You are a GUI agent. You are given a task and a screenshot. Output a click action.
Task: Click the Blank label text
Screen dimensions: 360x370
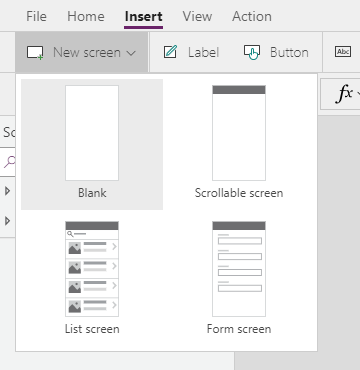[92, 193]
